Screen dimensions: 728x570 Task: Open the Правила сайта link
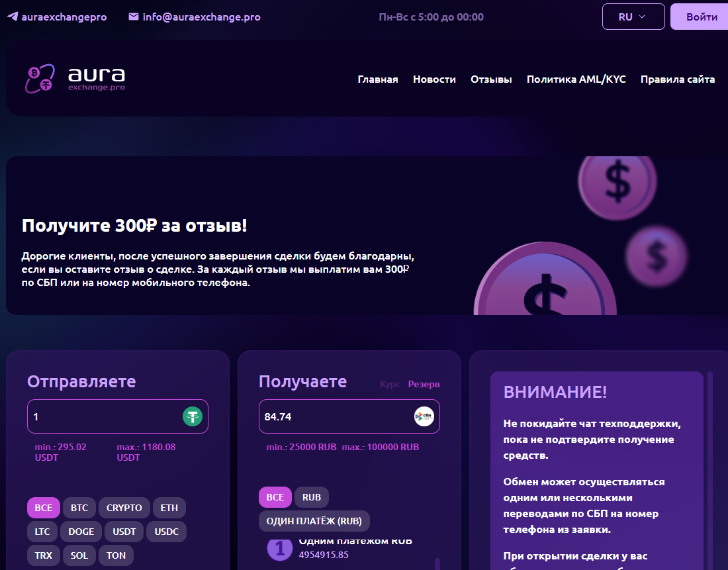(x=677, y=79)
